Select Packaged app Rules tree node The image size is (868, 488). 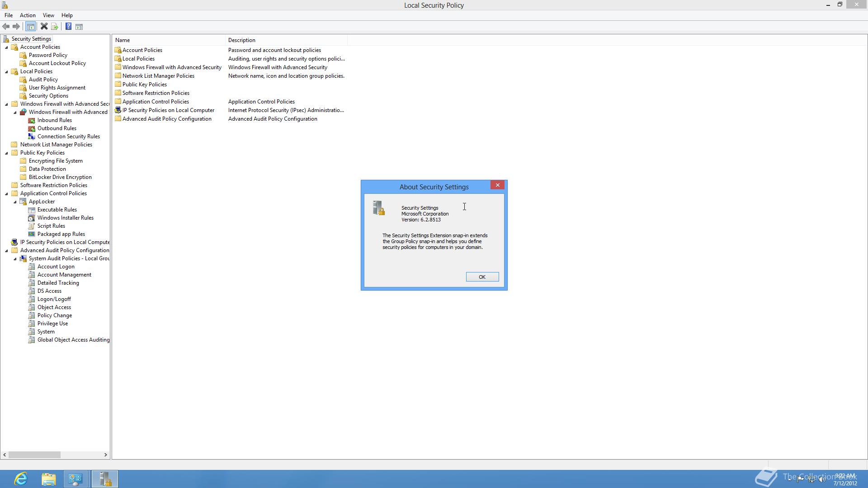tap(61, 234)
